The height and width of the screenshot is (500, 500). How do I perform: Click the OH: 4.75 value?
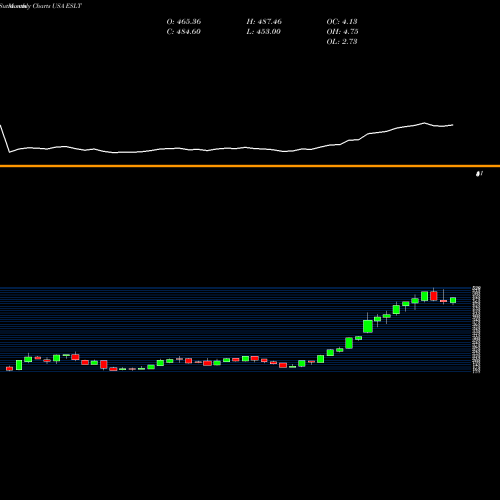click(342, 32)
